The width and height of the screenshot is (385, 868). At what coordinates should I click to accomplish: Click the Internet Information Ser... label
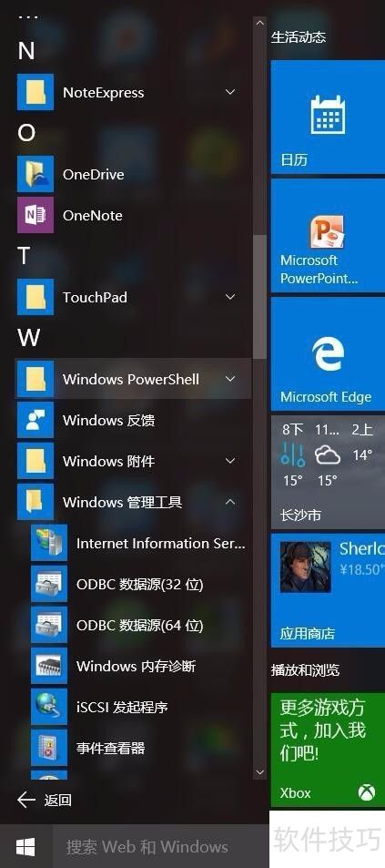160,543
